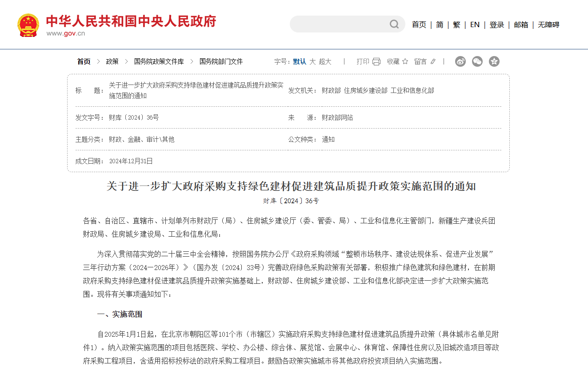Open 首页 breadcrumb link
Screen dimensions: 588x371
click(84, 61)
